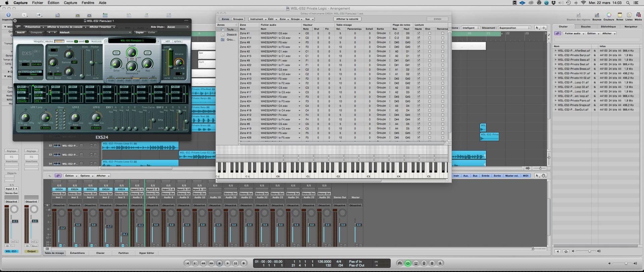Open Afficher la tranche de console dropdown
The height and width of the screenshot is (272, 644).
click(x=66, y=27)
